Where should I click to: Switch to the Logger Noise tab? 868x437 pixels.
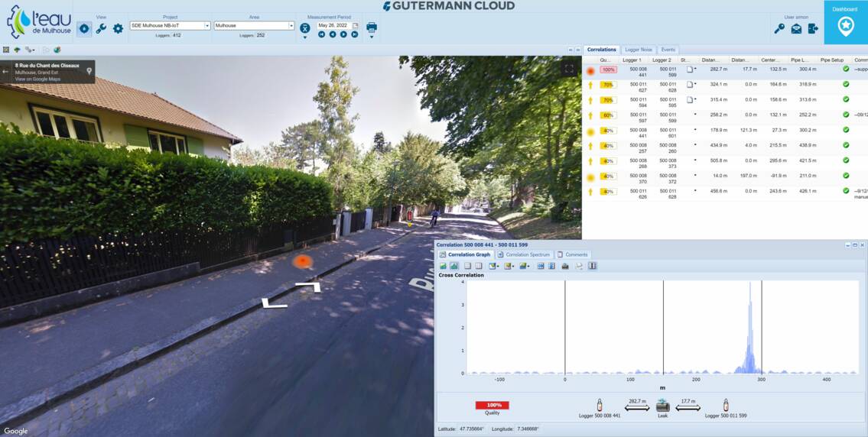coord(639,50)
